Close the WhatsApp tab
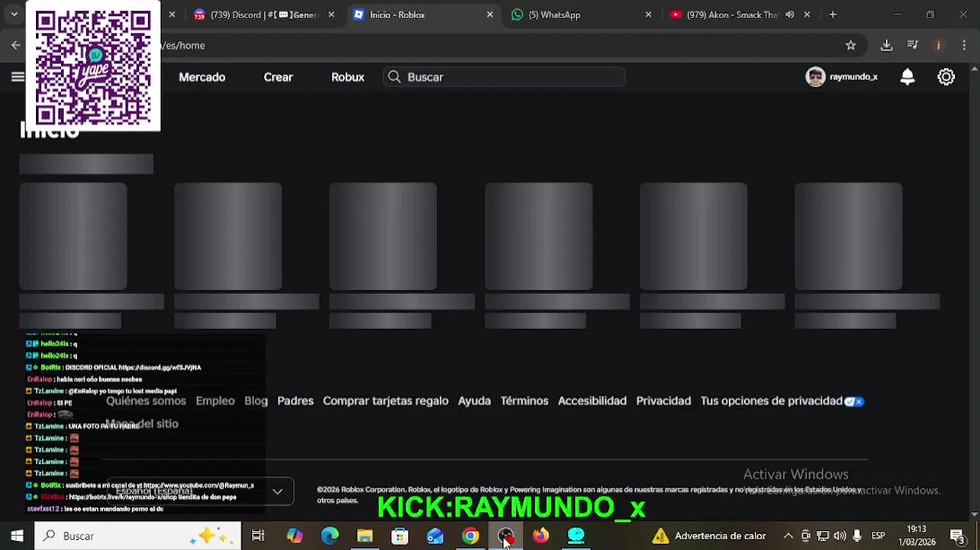The image size is (980, 550). [x=648, y=15]
